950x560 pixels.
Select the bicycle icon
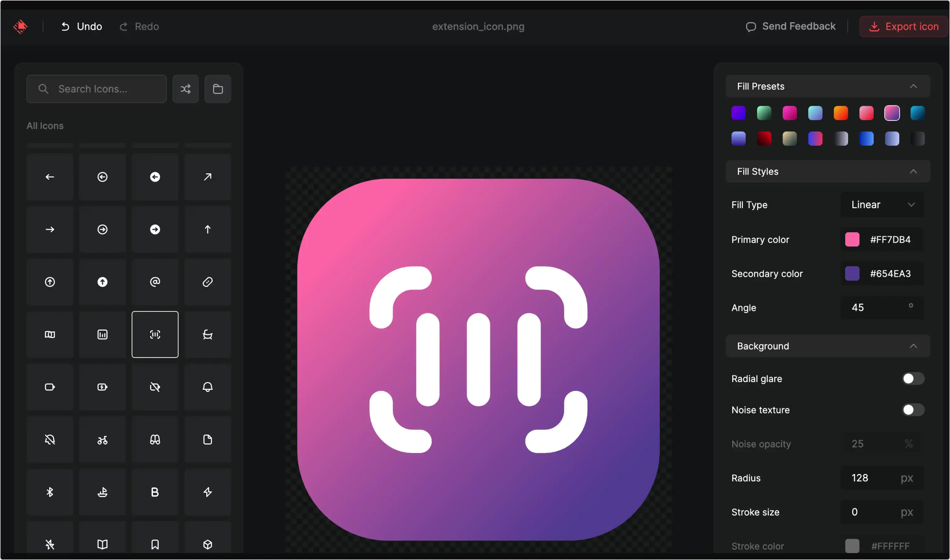[x=102, y=440]
